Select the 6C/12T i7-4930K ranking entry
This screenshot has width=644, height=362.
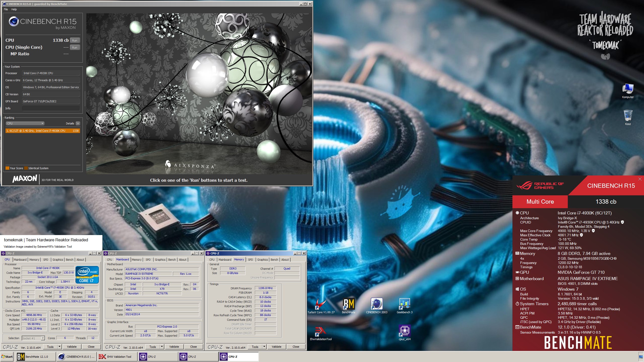[43, 131]
